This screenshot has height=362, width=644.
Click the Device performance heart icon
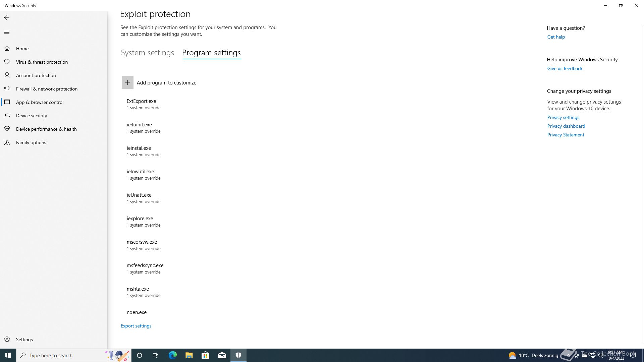7,129
